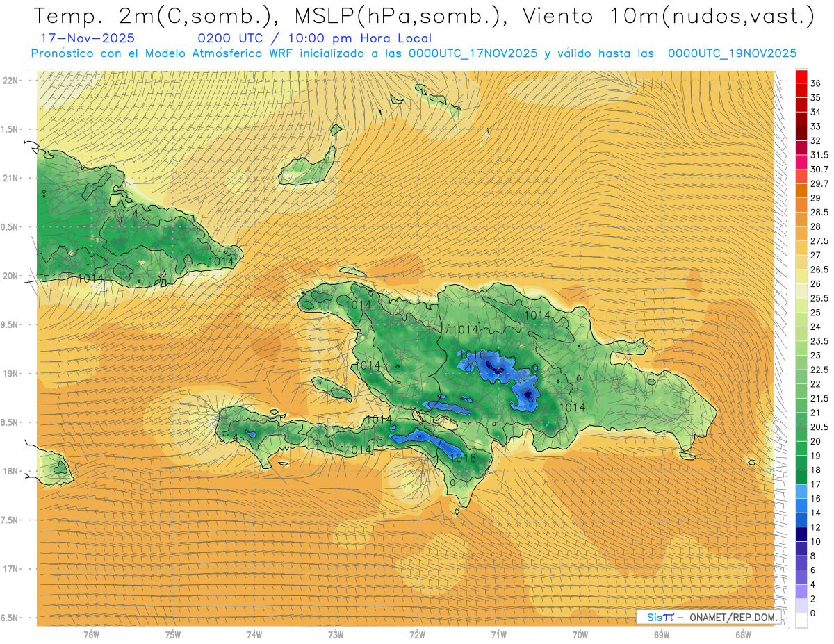Image resolution: width=834 pixels, height=644 pixels.
Task: Click the legend value '8'
Action: [813, 556]
